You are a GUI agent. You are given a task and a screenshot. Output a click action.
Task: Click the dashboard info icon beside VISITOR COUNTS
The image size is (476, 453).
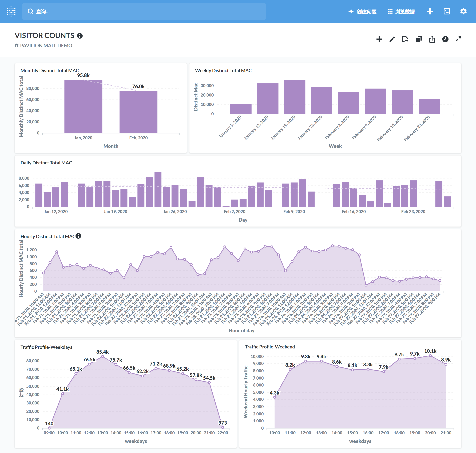click(x=80, y=36)
